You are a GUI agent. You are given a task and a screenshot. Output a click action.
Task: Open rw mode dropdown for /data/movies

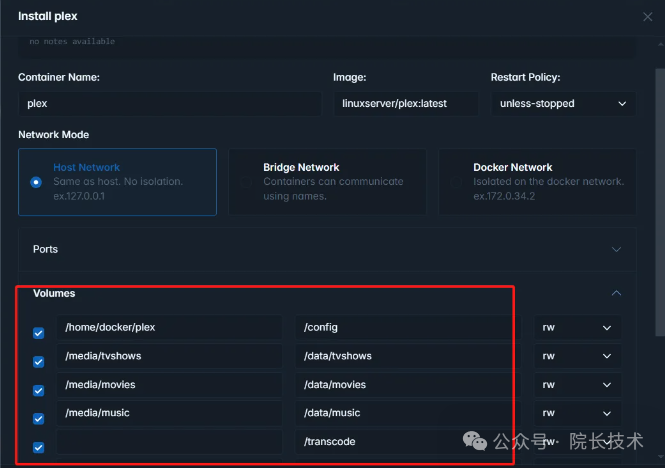[578, 384]
